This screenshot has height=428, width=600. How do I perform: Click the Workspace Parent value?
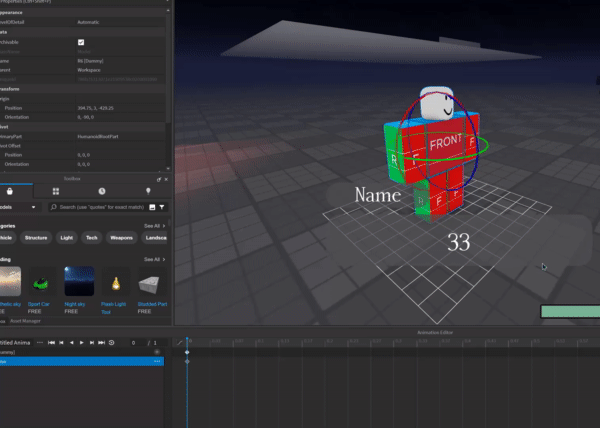click(x=89, y=70)
